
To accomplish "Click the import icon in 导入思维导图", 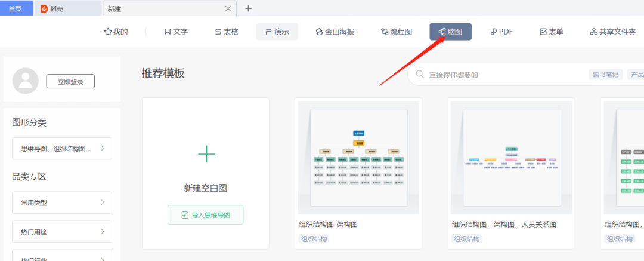I will click(185, 215).
